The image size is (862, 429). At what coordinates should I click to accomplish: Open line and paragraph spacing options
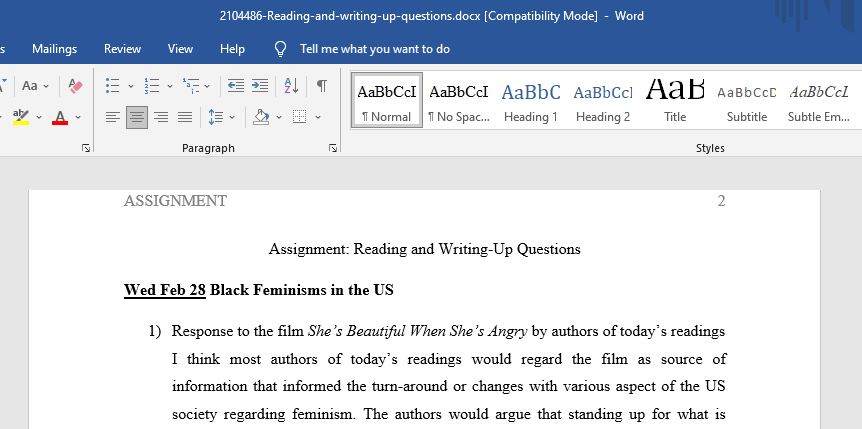[216, 117]
